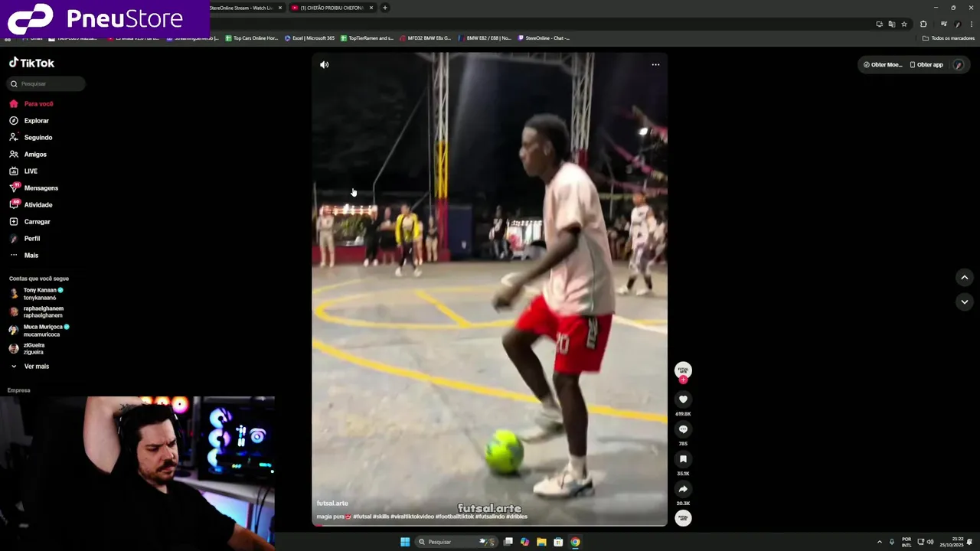The width and height of the screenshot is (980, 551).
Task: Close the SteerOnline Stream tab
Action: [x=280, y=8]
